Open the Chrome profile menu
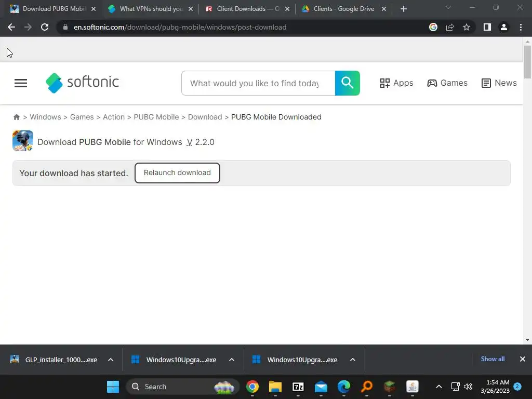This screenshot has width=532, height=399. [504, 27]
